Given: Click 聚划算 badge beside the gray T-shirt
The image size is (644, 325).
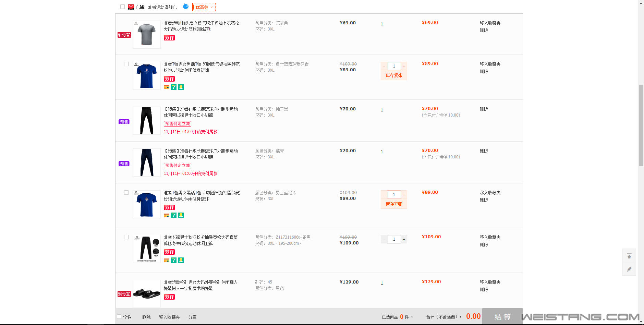Looking at the screenshot, I should pyautogui.click(x=124, y=35).
